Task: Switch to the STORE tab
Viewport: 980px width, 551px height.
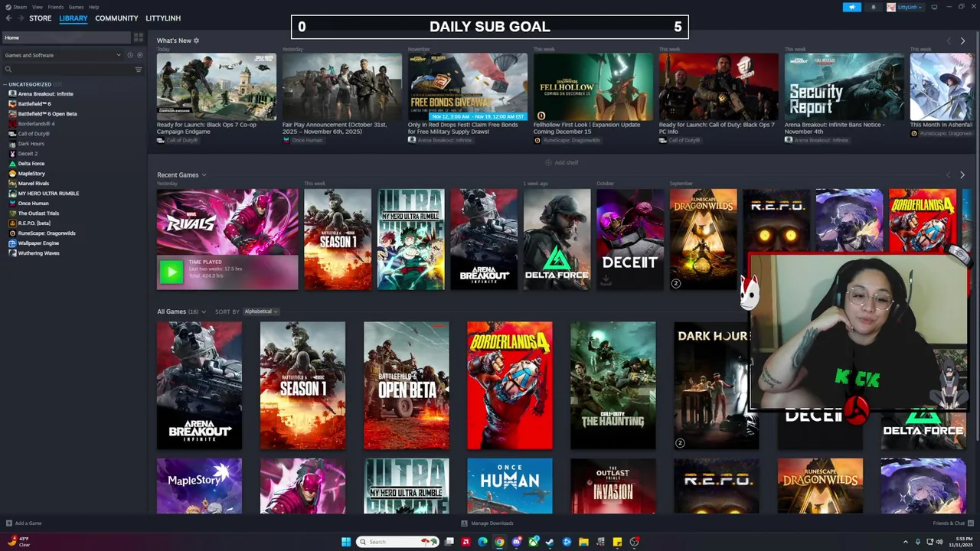Action: [x=40, y=18]
